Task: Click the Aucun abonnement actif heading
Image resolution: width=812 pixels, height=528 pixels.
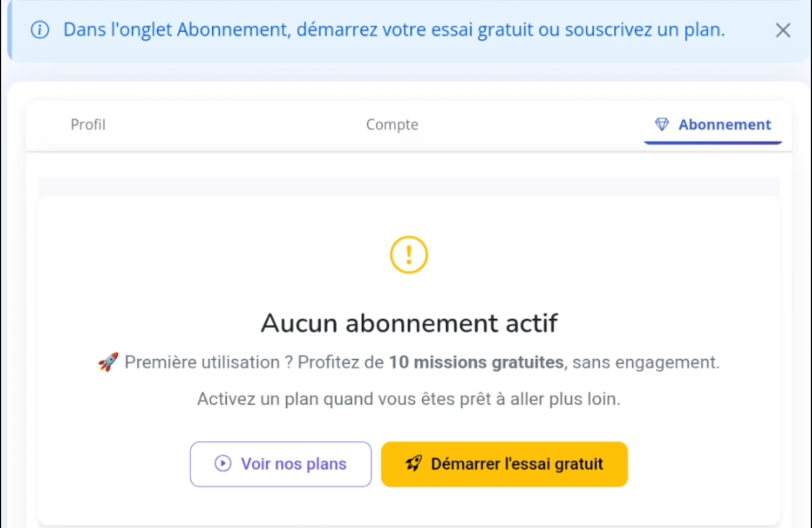Action: [408, 322]
